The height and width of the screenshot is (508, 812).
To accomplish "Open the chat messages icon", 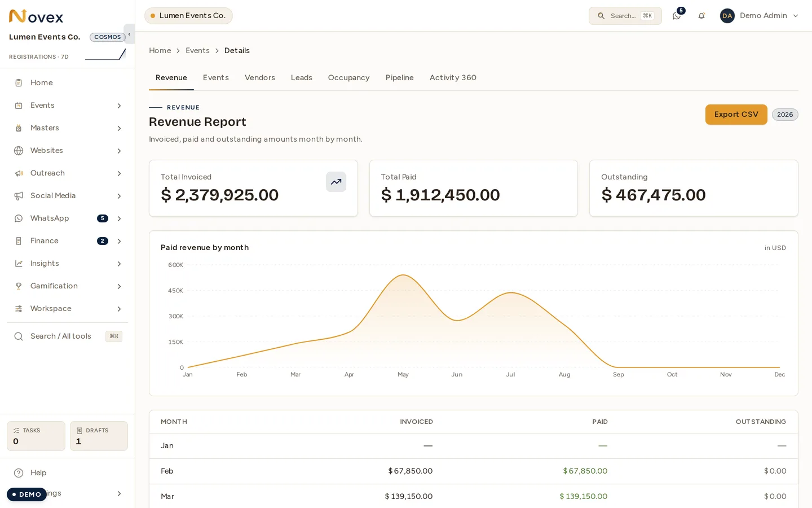I will click(x=677, y=16).
